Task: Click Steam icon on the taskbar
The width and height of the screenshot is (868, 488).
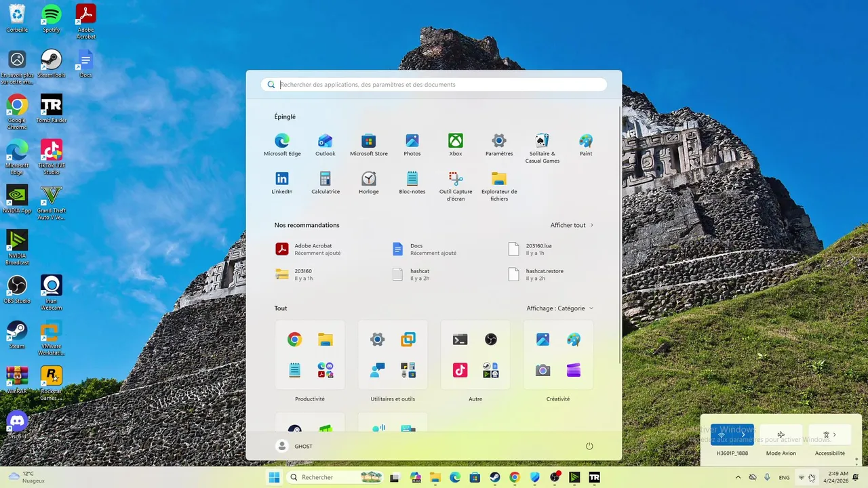Action: coord(495,477)
